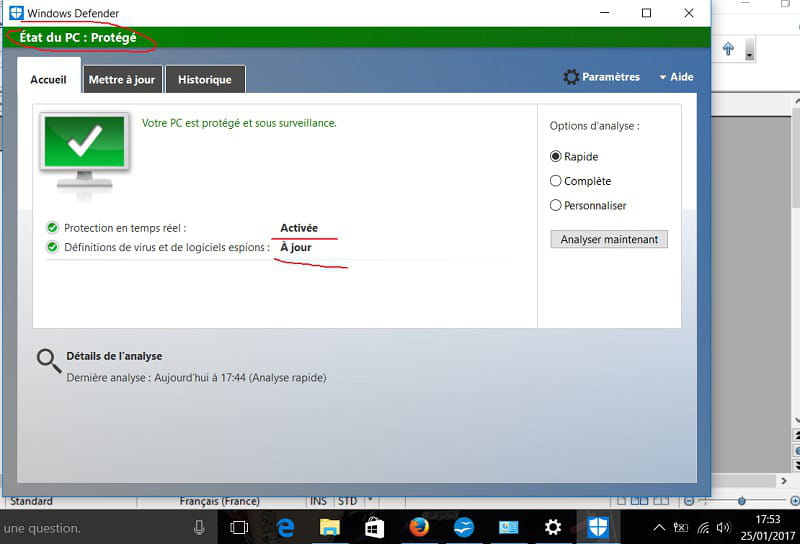Screen dimensions: 800x544
Task: Click Windows Defender shield in taskbar
Action: 597,527
